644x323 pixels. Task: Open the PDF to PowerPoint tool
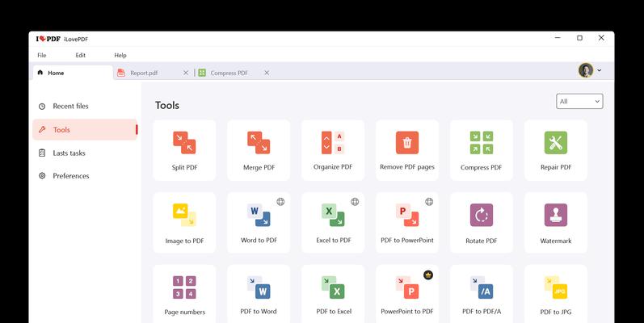pyautogui.click(x=407, y=223)
